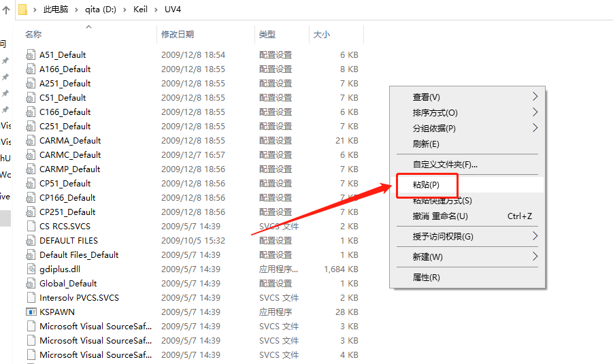Screen dimensions: 613x364
Task: Select the CARMP_Default file icon
Action: (31, 169)
